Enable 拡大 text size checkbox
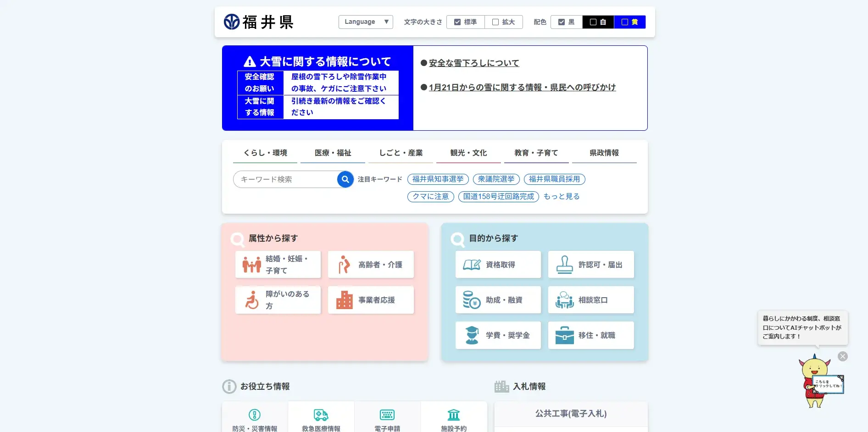 pyautogui.click(x=495, y=22)
